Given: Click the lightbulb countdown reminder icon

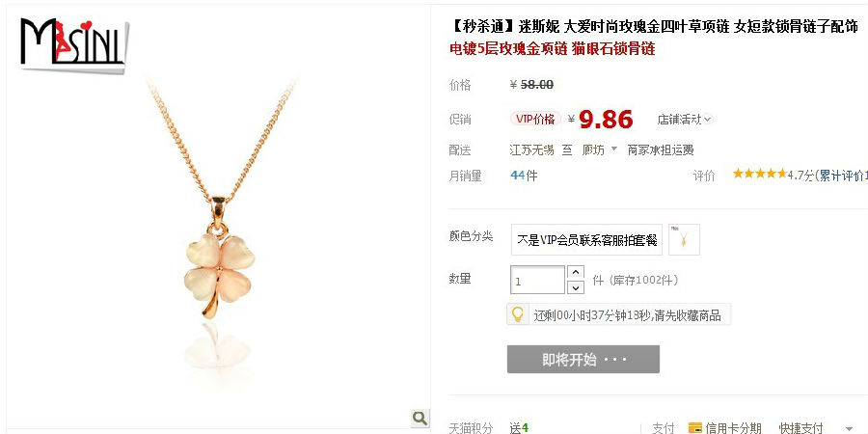Looking at the screenshot, I should click(x=518, y=314).
